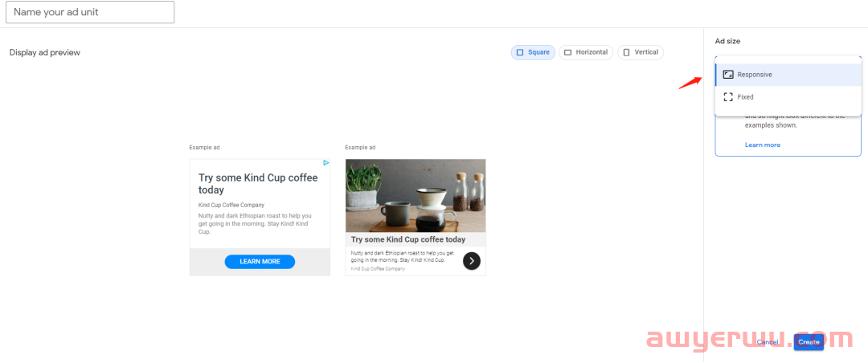The height and width of the screenshot is (363, 868).
Task: Click the Cancel button
Action: 768,342
